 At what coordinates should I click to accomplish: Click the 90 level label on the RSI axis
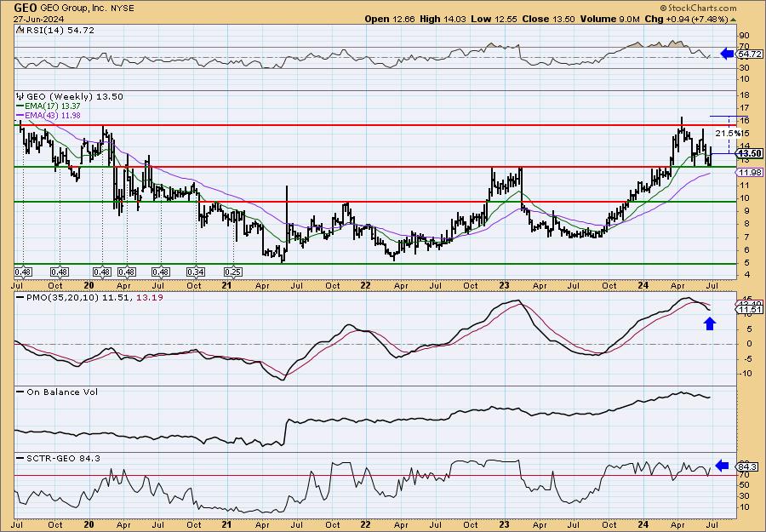(x=745, y=36)
